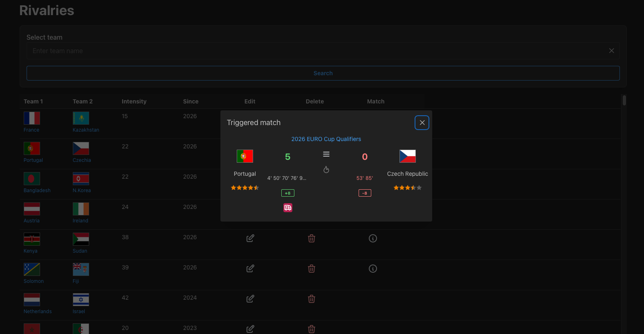
Task: Open the Sudan team link
Action: (80, 251)
